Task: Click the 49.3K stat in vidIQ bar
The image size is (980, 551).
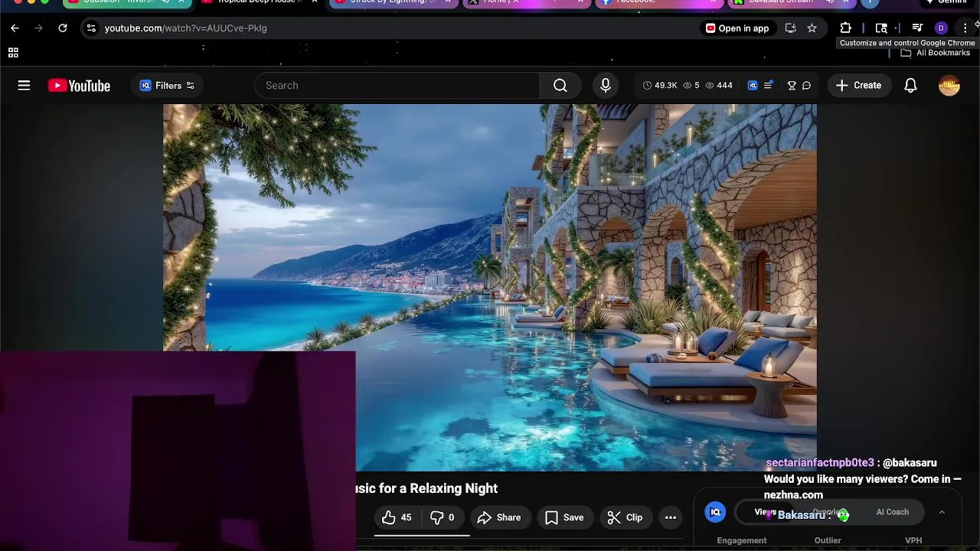Action: pyautogui.click(x=660, y=86)
